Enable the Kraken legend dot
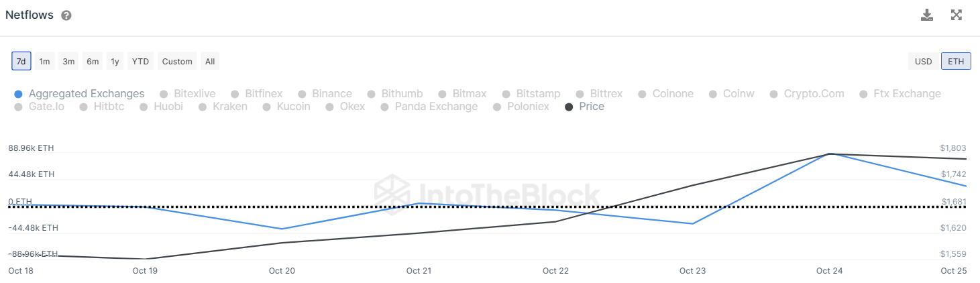 (203, 107)
